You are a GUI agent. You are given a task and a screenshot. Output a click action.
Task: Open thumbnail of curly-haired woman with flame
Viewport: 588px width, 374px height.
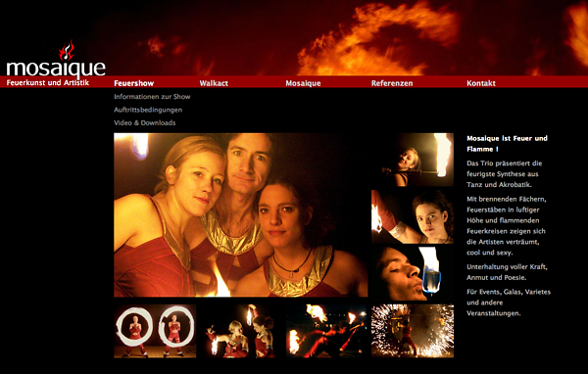413,216
